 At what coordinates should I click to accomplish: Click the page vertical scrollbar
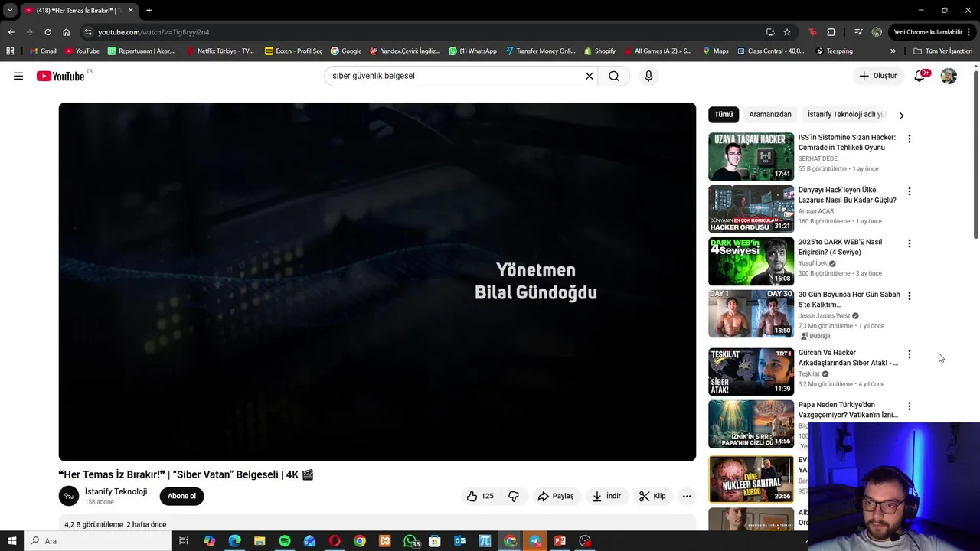[x=976, y=153]
